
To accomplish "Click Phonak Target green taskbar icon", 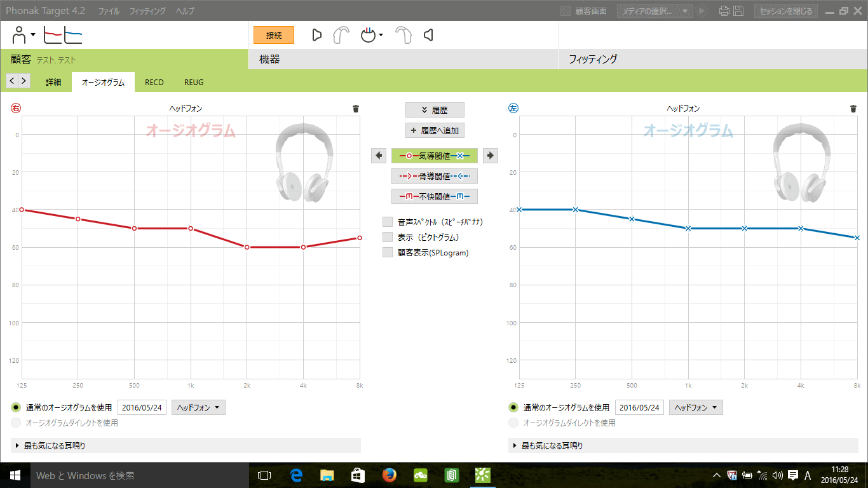I will click(x=482, y=475).
